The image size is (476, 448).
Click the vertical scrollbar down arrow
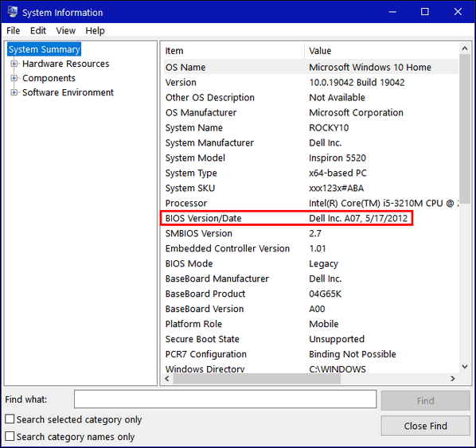click(x=465, y=367)
